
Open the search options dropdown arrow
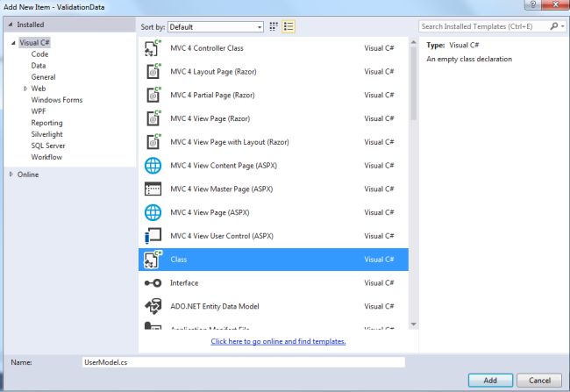point(562,26)
